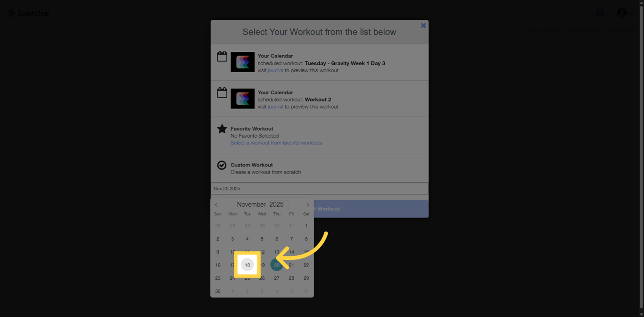Image resolution: width=644 pixels, height=317 pixels.
Task: Open journal link for Gravity Week 1 workout
Action: click(x=275, y=70)
